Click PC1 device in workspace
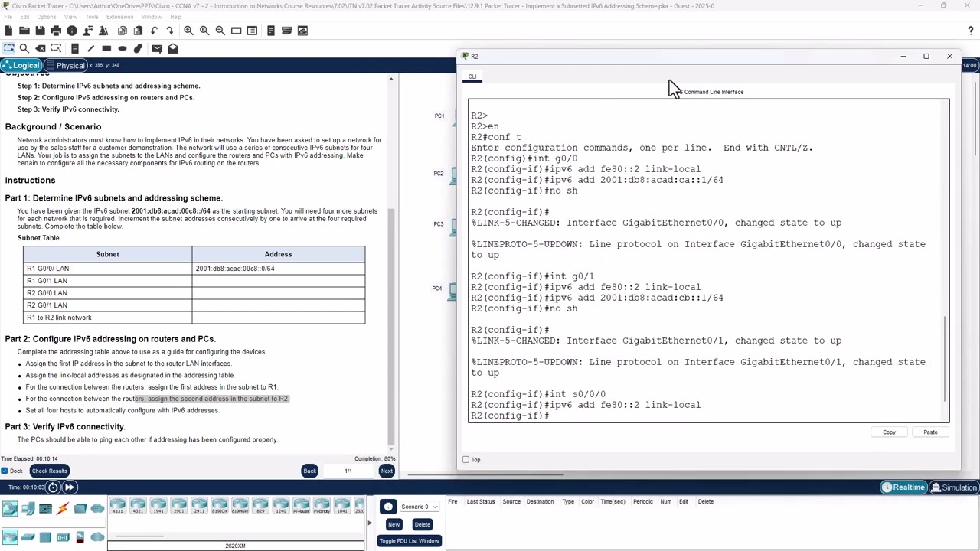 pyautogui.click(x=452, y=116)
